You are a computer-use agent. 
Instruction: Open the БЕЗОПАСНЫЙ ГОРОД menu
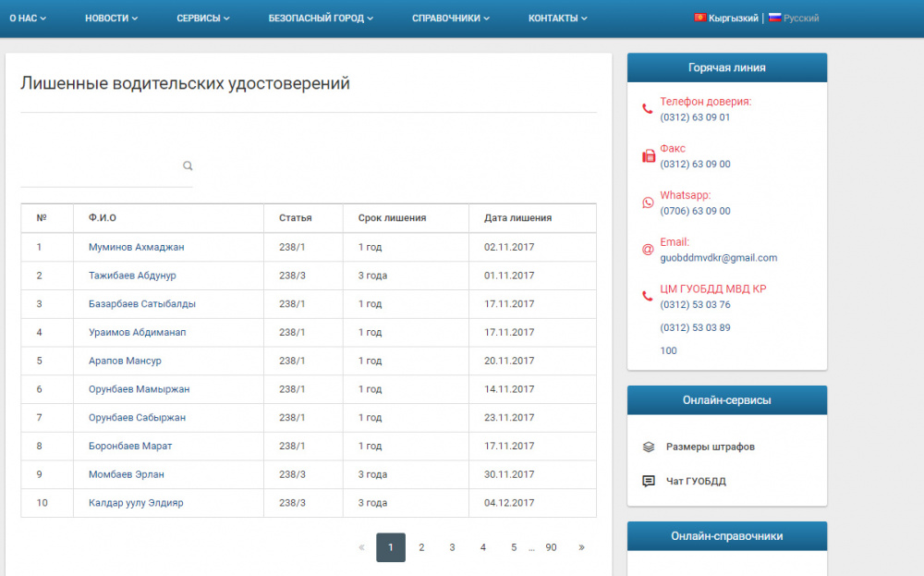coord(321,18)
